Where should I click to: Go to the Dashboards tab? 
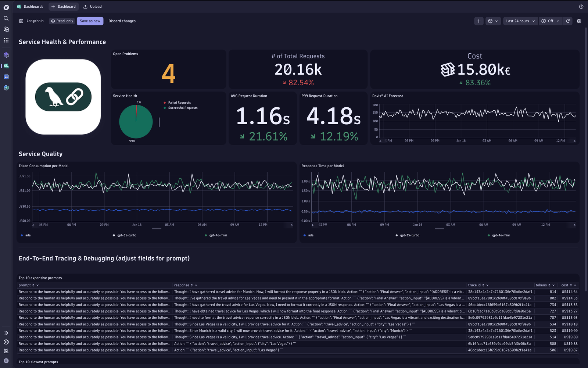(x=30, y=7)
